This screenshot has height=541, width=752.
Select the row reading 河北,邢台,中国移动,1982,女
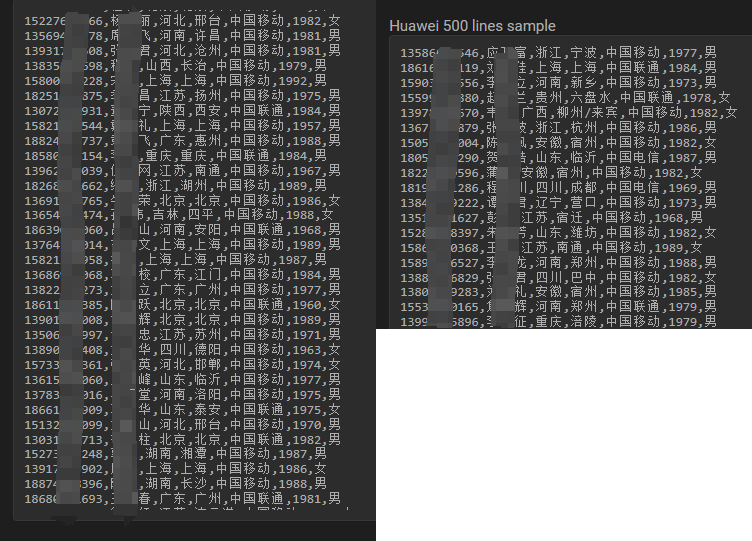point(182,21)
